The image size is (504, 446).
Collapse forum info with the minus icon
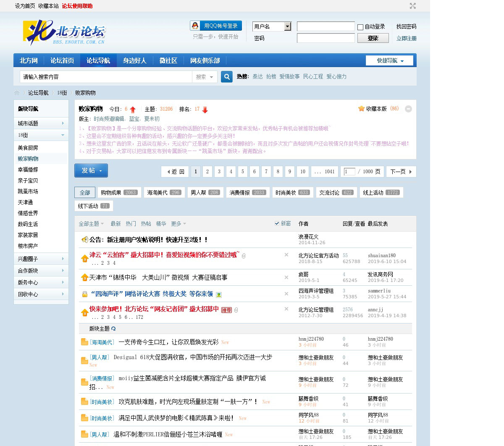[408, 109]
